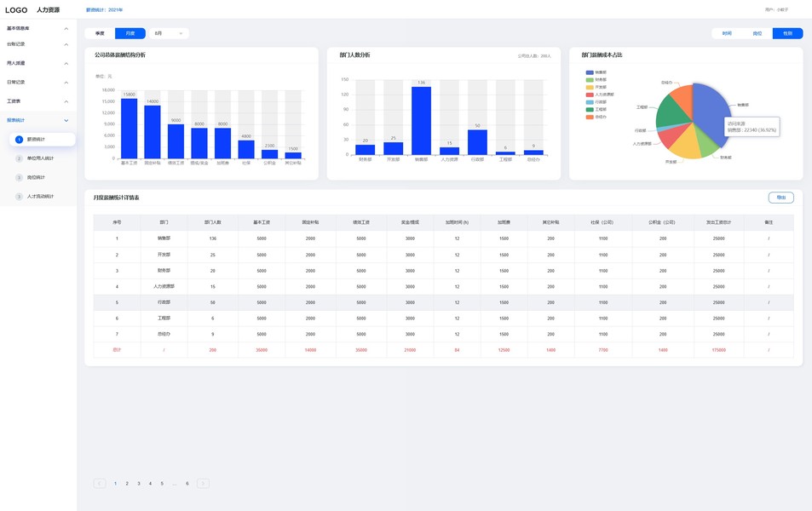The image size is (812, 511).
Task: Click the 136 bar in department headcount chart
Action: coord(422,121)
